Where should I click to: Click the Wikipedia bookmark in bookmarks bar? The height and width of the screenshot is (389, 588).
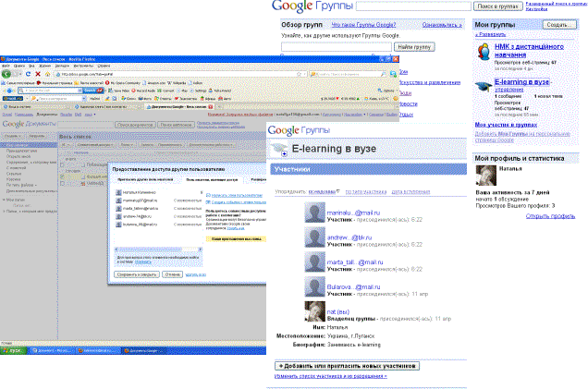pos(177,83)
